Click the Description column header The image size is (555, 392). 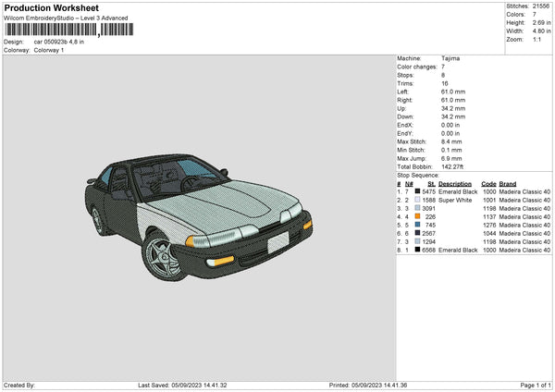coord(455,183)
